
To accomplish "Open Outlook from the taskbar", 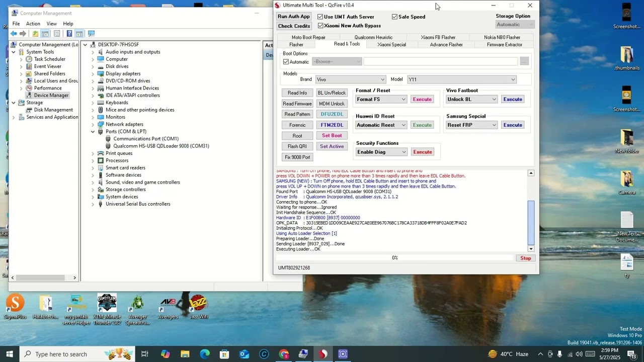I will [244, 354].
